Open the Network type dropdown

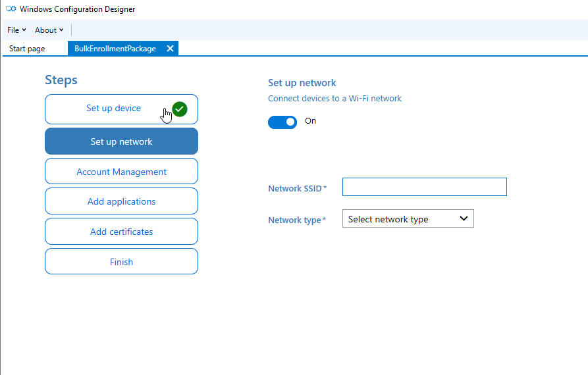[408, 219]
